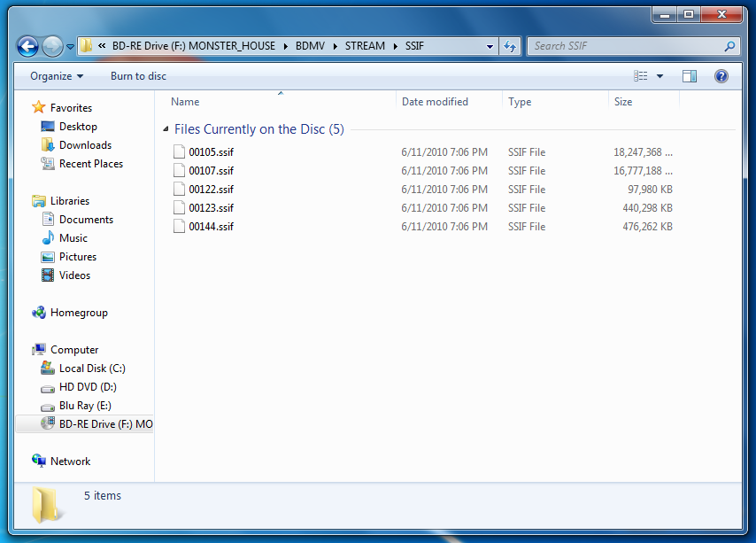Select file icon of 00144.ssif
756x543 pixels.
[x=180, y=226]
